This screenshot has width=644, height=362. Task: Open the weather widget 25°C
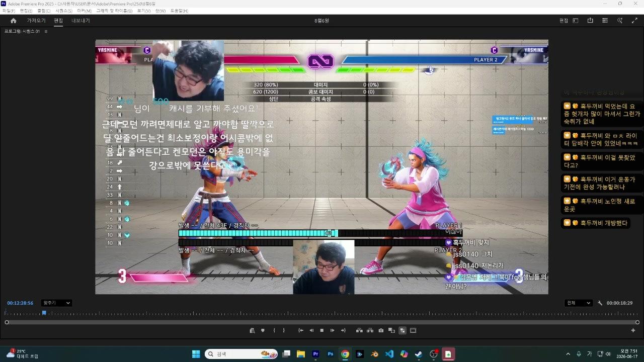click(x=22, y=353)
